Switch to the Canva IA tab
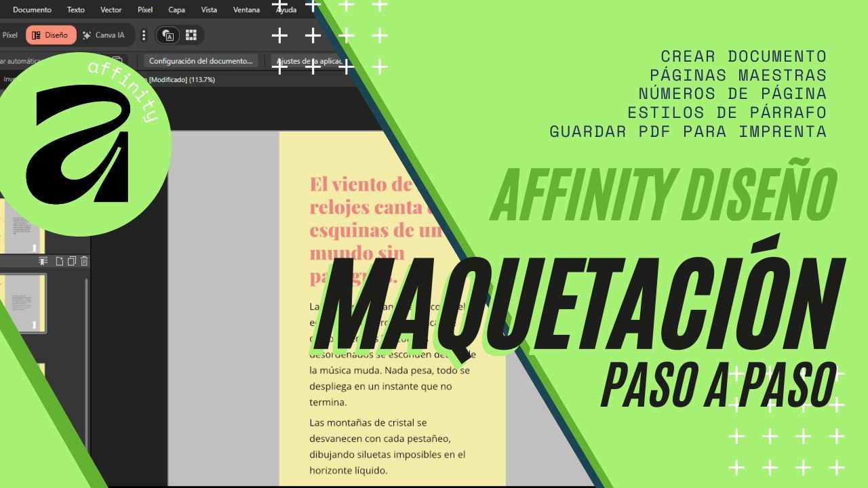 click(104, 35)
